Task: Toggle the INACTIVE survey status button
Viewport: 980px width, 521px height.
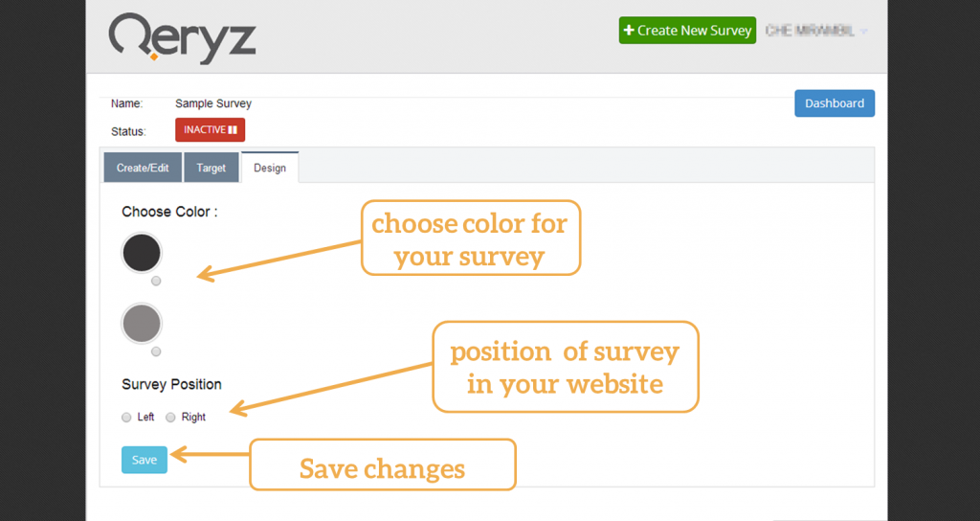Action: point(210,129)
